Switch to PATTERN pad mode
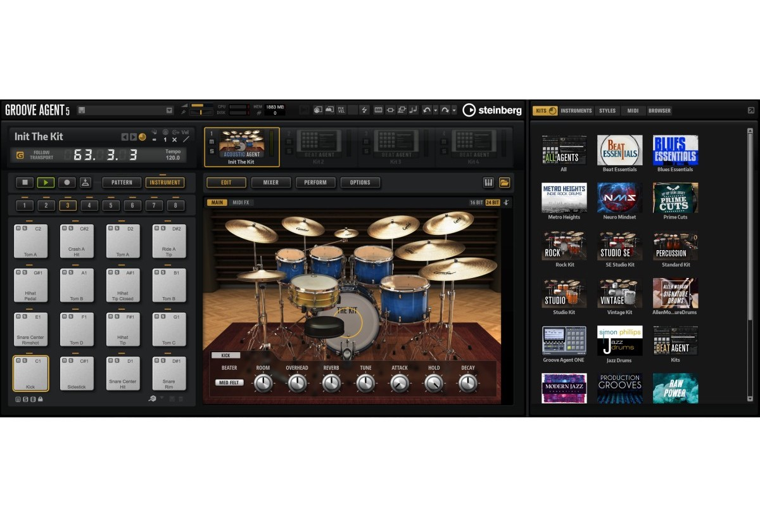Screen dimensions: 760x532 tap(122, 182)
